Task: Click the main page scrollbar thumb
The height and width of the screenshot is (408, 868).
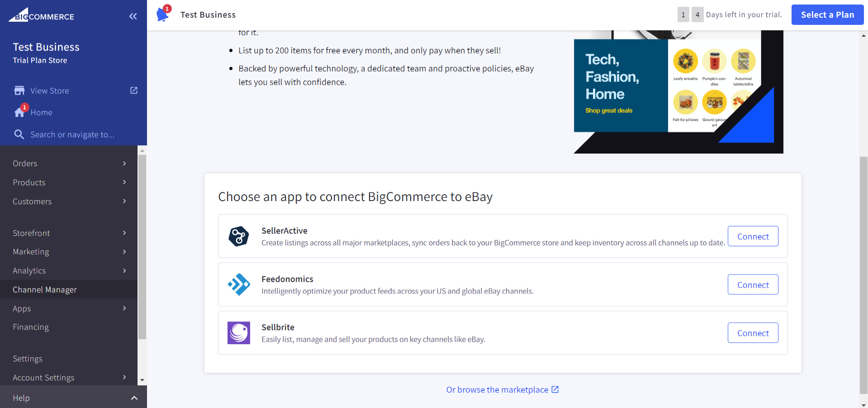Action: pos(863,275)
